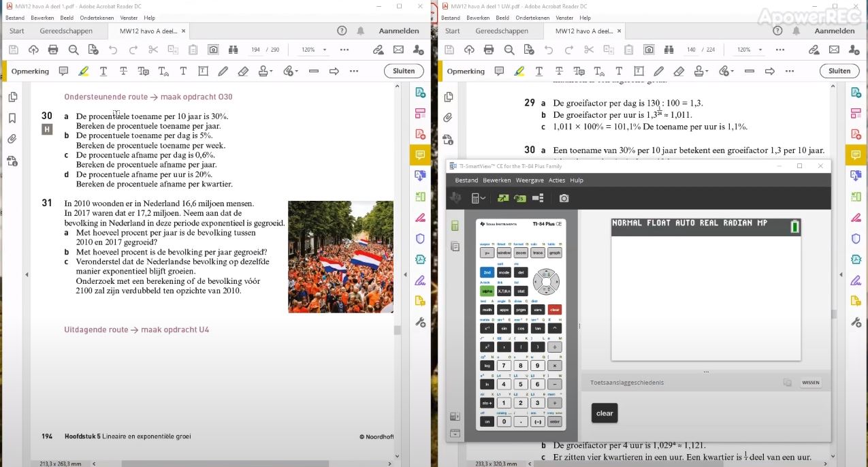
Task: Choose the eraser tool in left Acrobat window
Action: click(x=243, y=71)
